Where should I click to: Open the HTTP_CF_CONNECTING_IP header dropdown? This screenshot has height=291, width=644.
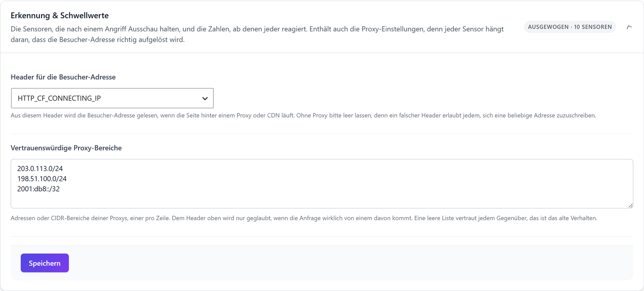pos(112,98)
